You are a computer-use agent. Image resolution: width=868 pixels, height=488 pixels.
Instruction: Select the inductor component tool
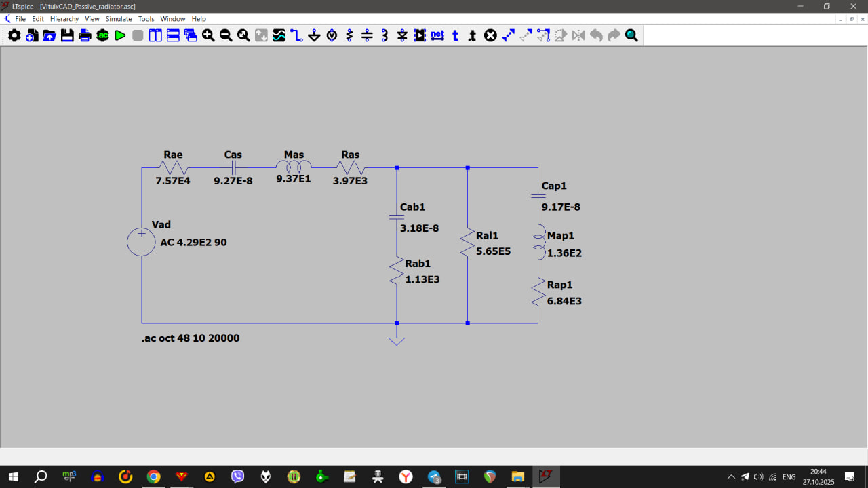(x=384, y=35)
